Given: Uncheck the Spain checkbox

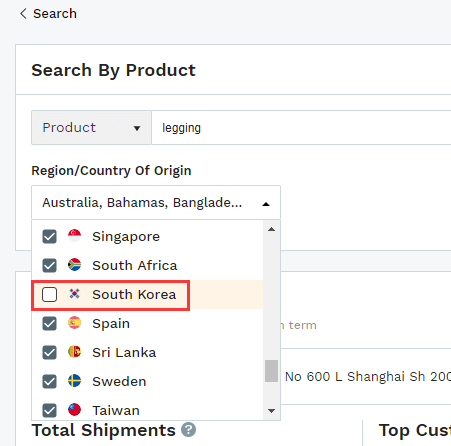Looking at the screenshot, I should tap(49, 324).
